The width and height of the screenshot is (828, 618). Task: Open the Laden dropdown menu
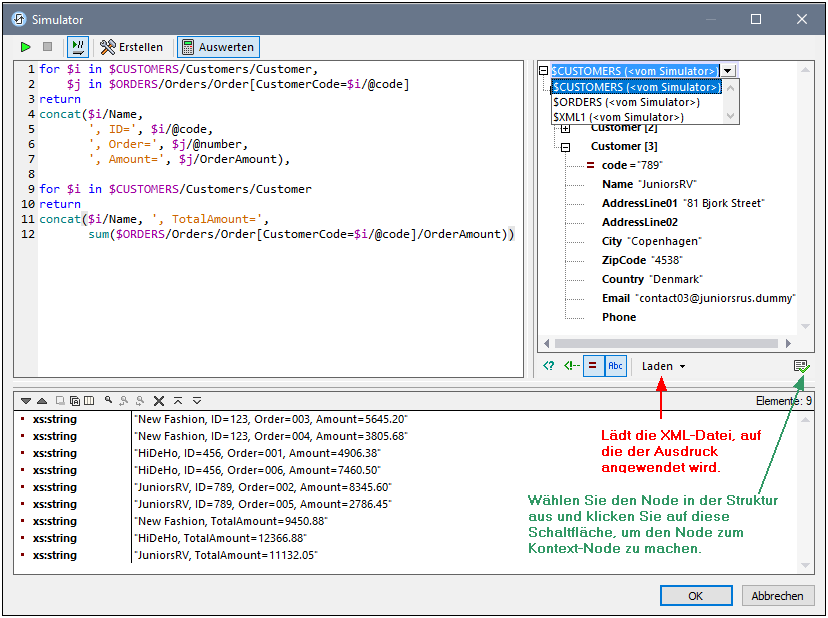coord(664,366)
